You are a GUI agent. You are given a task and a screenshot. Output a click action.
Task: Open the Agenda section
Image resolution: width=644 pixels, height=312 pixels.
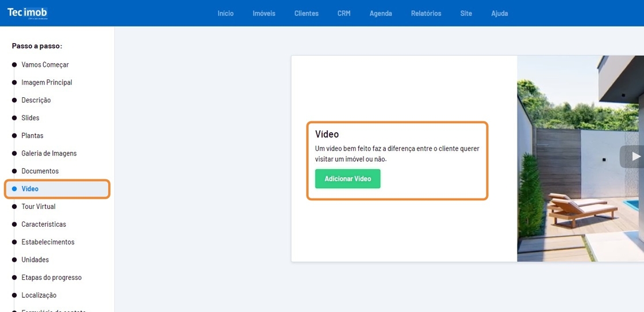point(381,13)
